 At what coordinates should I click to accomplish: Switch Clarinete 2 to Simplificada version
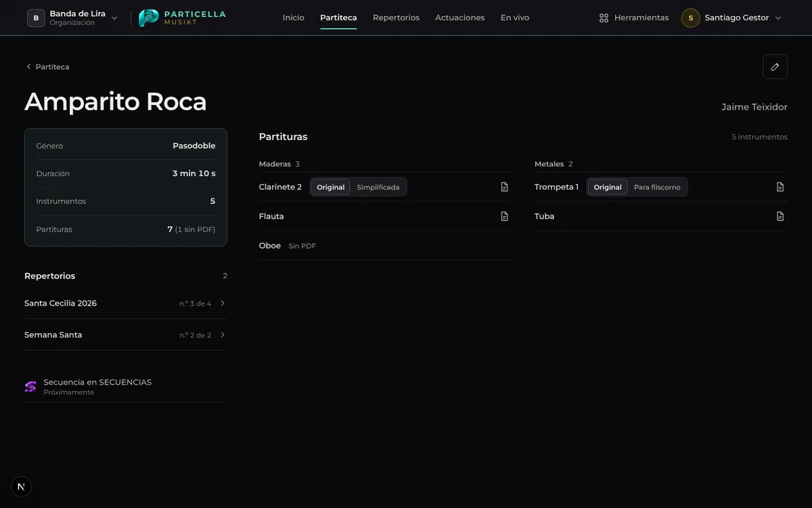tap(378, 187)
